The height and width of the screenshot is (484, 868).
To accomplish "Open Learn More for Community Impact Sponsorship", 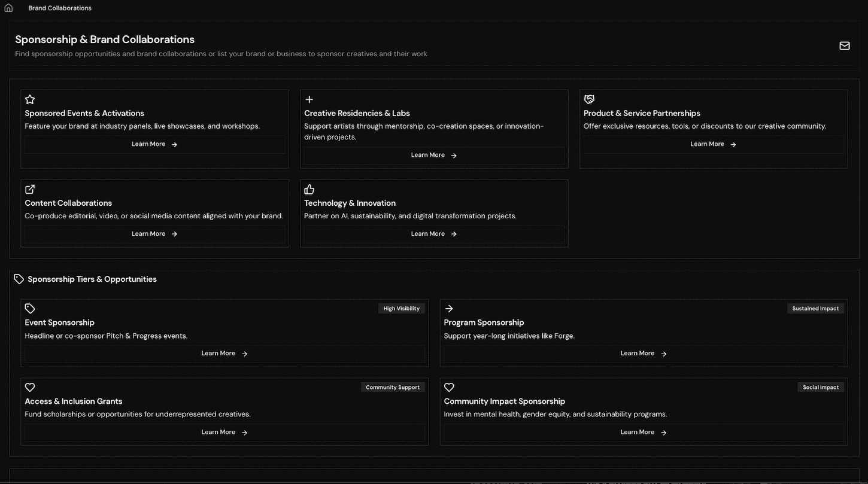I will coord(644,433).
